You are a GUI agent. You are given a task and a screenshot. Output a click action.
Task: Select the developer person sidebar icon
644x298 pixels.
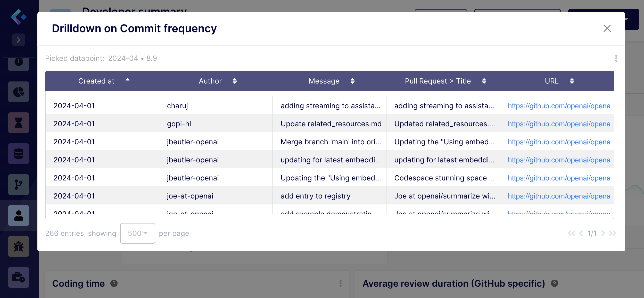tap(18, 216)
